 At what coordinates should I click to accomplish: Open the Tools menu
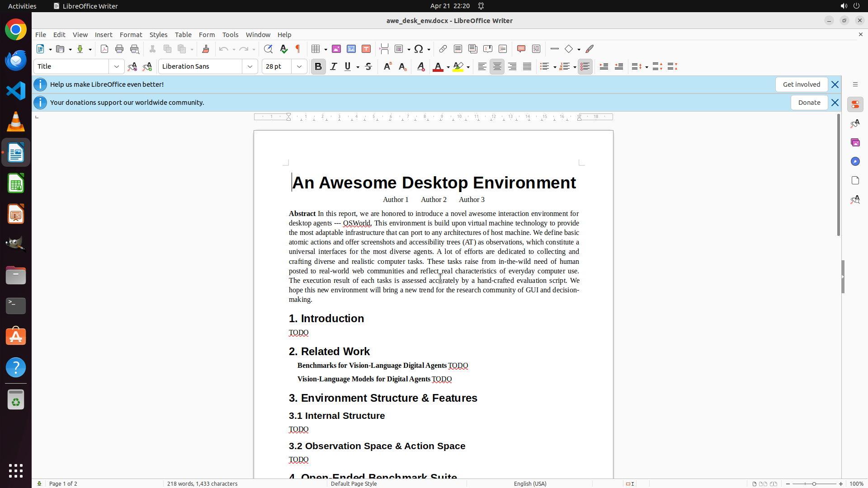pyautogui.click(x=230, y=35)
